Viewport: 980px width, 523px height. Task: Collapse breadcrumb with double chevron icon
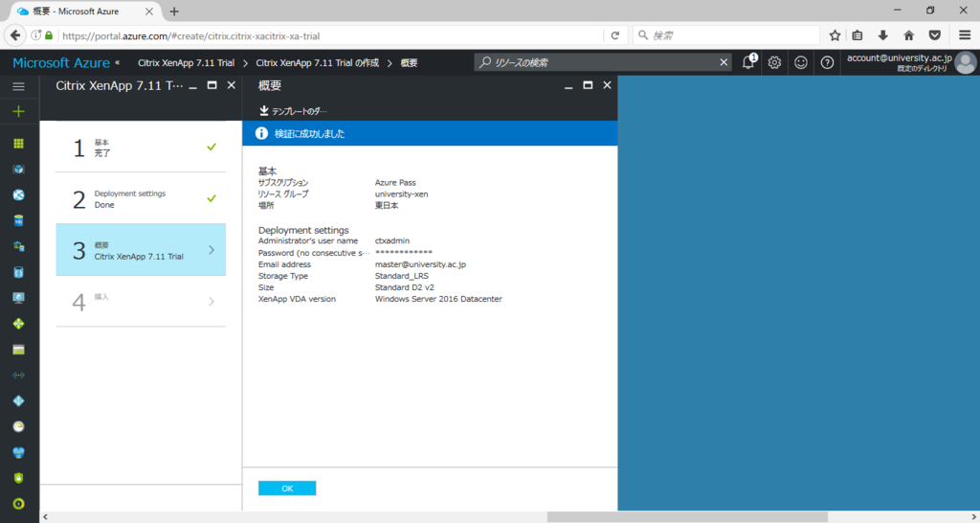(x=118, y=62)
